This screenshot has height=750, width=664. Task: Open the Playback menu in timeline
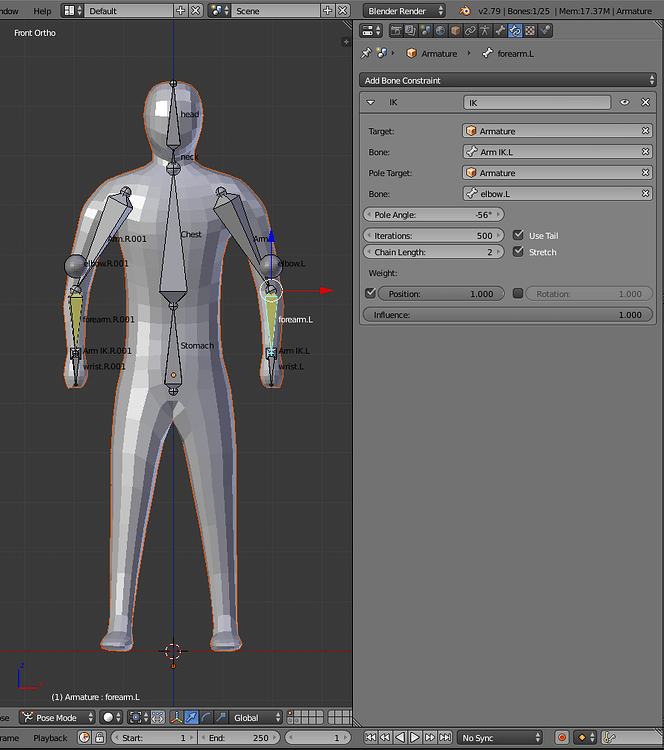point(50,738)
